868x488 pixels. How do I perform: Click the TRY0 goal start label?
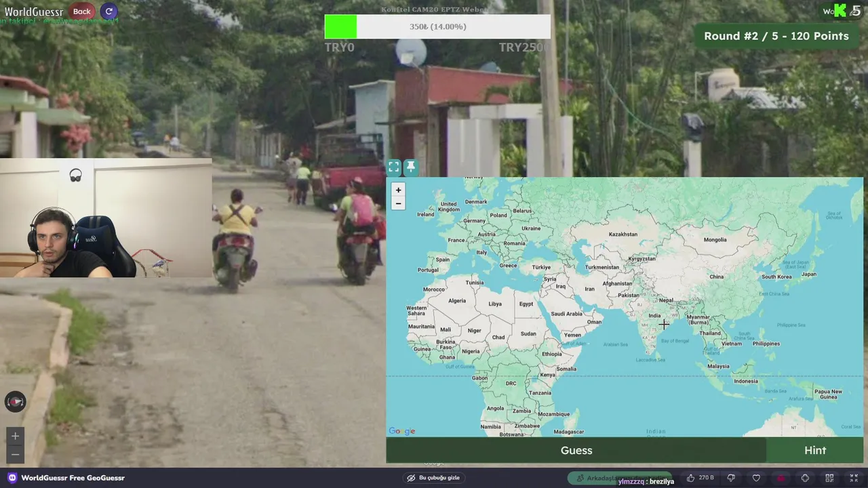pyautogui.click(x=339, y=47)
